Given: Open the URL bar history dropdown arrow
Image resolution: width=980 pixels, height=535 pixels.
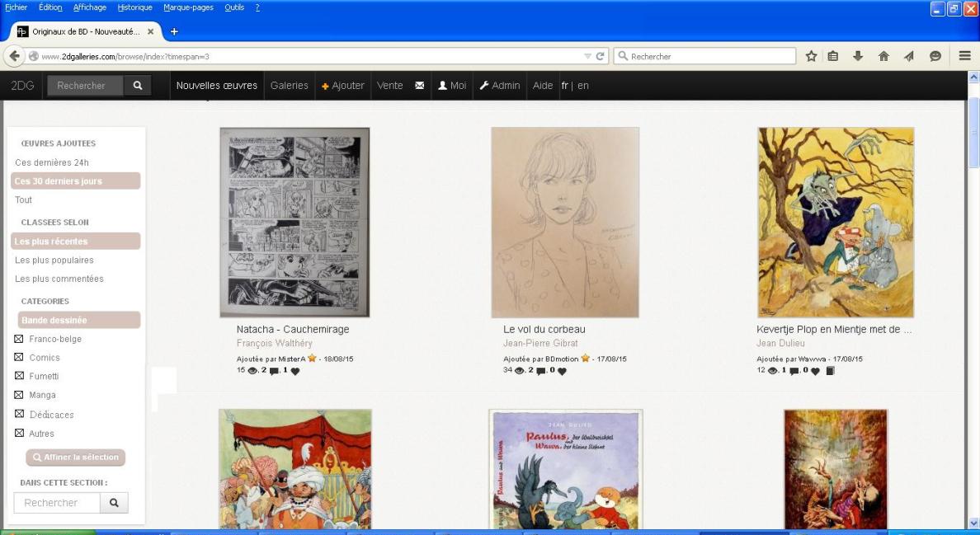Looking at the screenshot, I should coord(587,56).
